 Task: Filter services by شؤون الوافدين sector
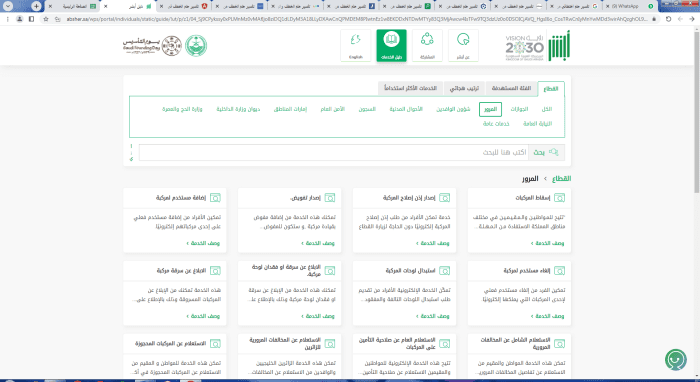point(453,109)
